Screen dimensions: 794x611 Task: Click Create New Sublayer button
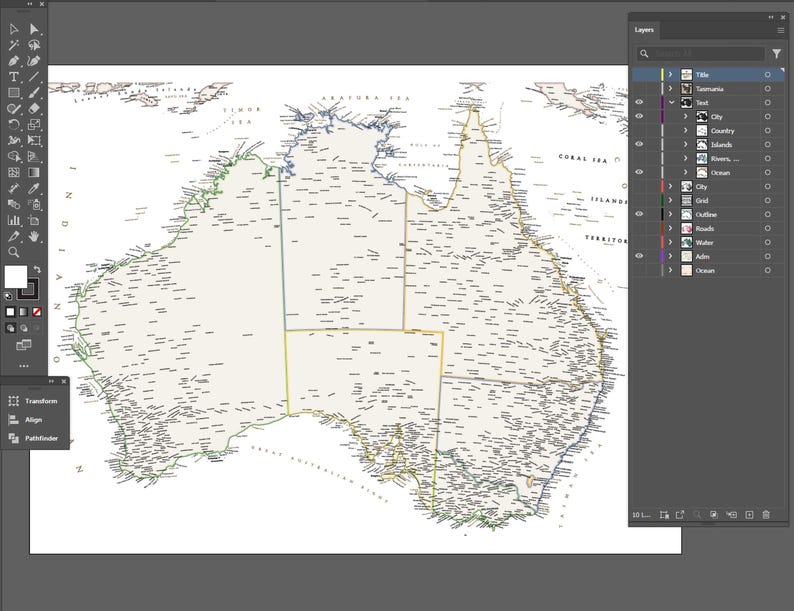click(x=731, y=514)
